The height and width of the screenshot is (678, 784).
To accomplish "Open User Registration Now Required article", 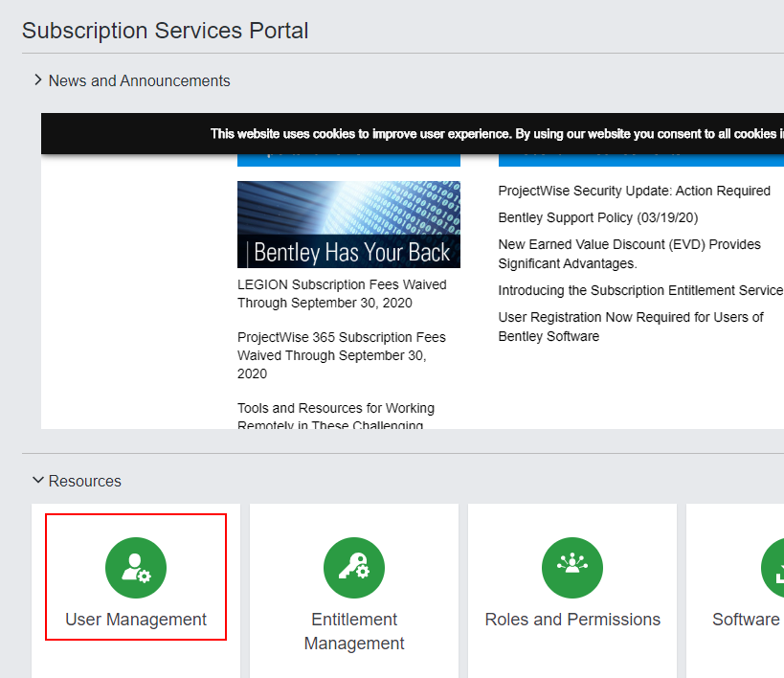I will tap(631, 327).
